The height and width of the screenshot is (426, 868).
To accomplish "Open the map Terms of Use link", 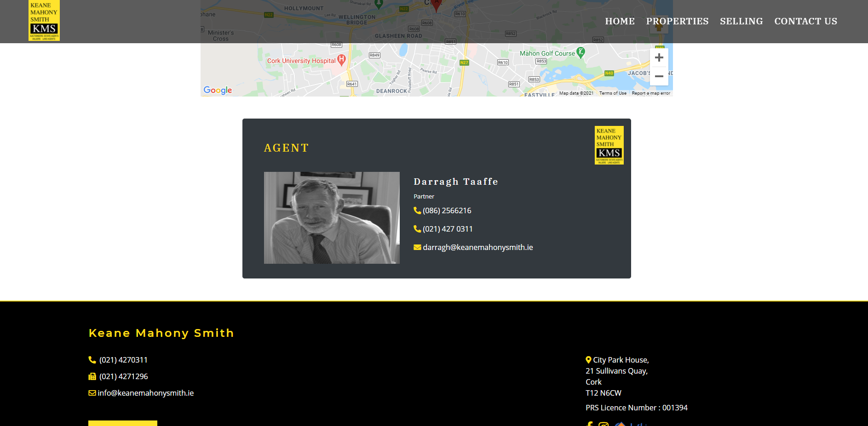I will [x=613, y=93].
